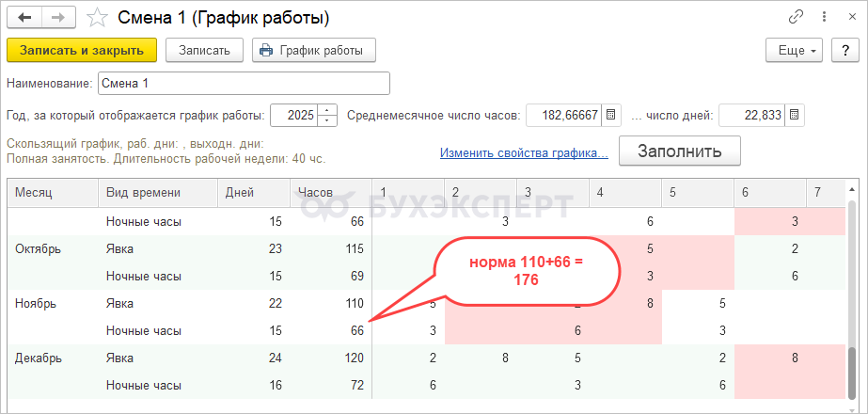This screenshot has height=414, width=868.
Task: Open help with the question mark button
Action: [844, 50]
